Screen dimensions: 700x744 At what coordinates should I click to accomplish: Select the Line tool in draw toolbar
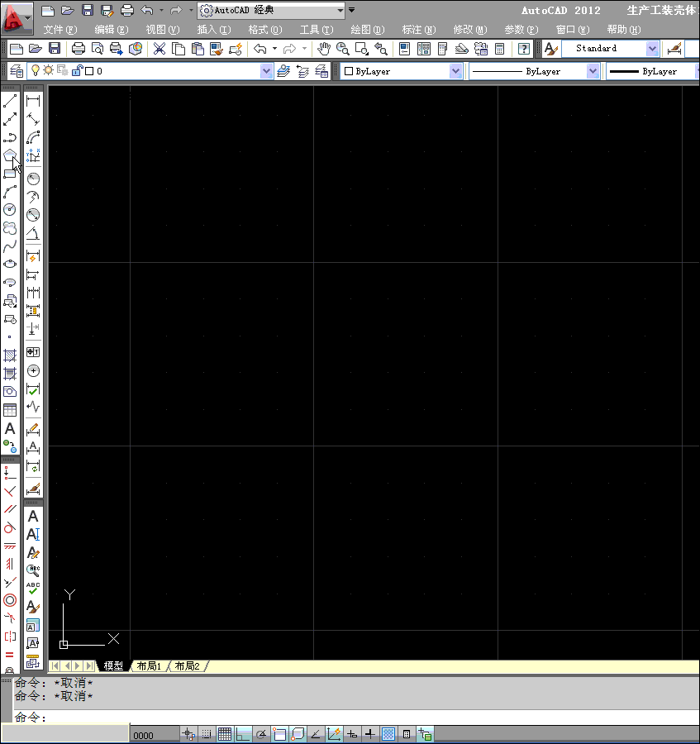click(x=10, y=101)
